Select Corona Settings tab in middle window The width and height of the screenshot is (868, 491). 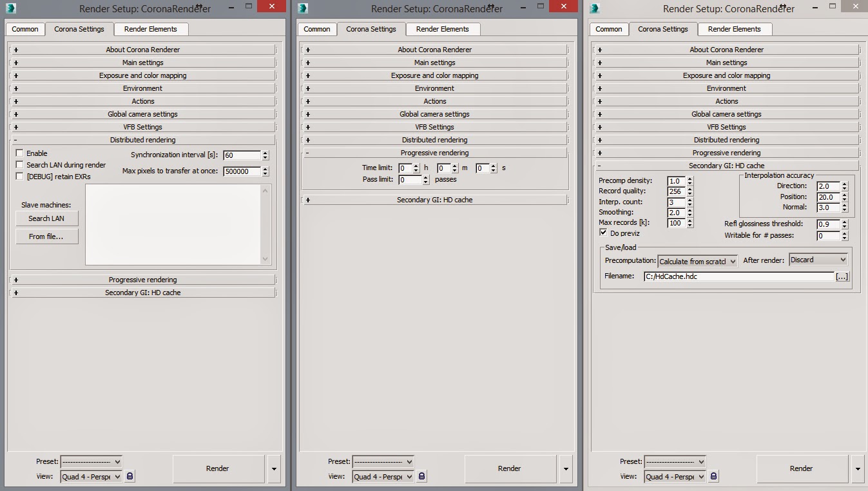[x=371, y=29]
